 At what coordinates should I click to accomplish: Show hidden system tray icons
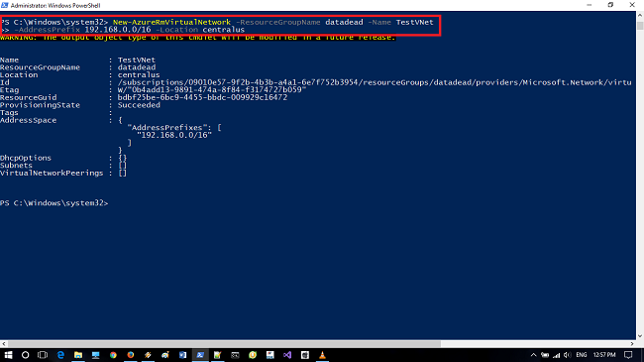coord(533,355)
